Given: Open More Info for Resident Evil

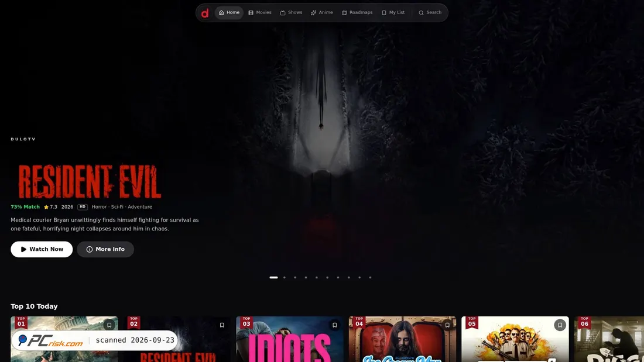Looking at the screenshot, I should [105, 249].
